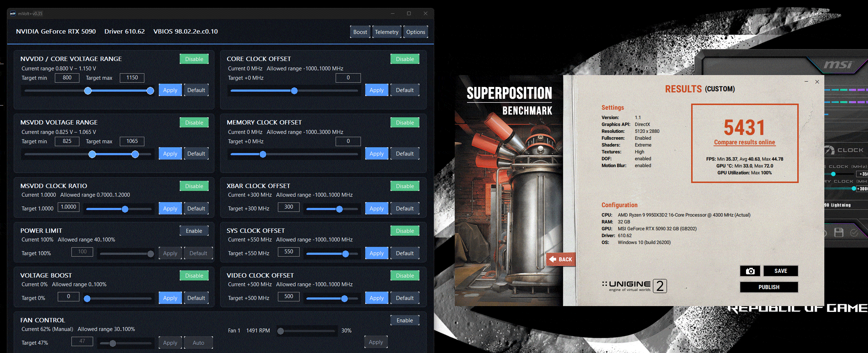The image size is (868, 353).
Task: Reset NVVDD voltage range to Default
Action: point(196,90)
